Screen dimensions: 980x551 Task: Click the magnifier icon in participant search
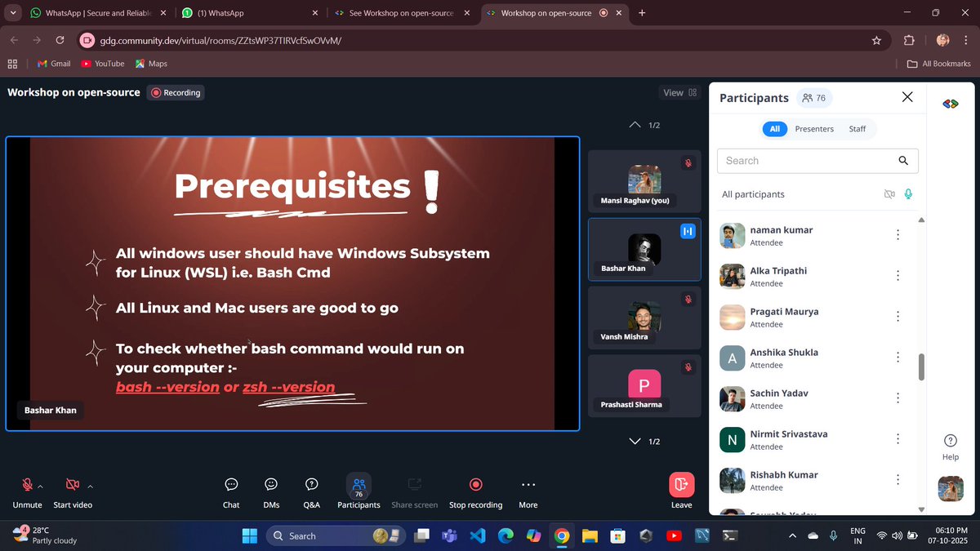coord(903,161)
